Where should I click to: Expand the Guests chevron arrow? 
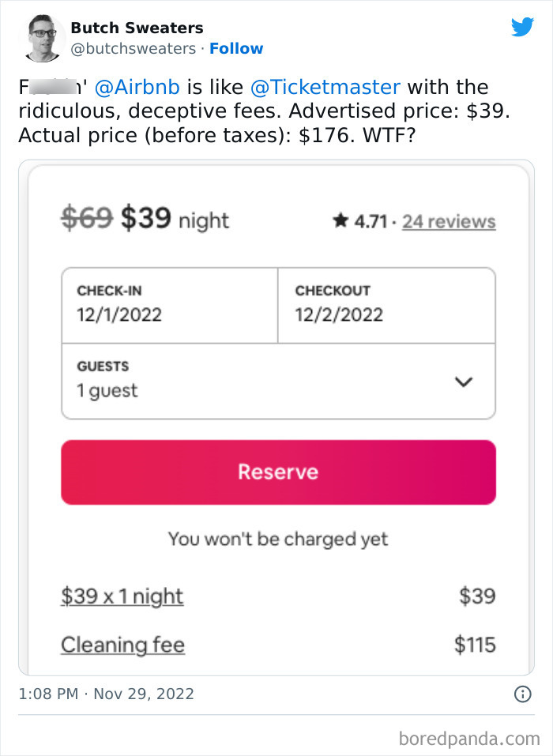(x=465, y=382)
